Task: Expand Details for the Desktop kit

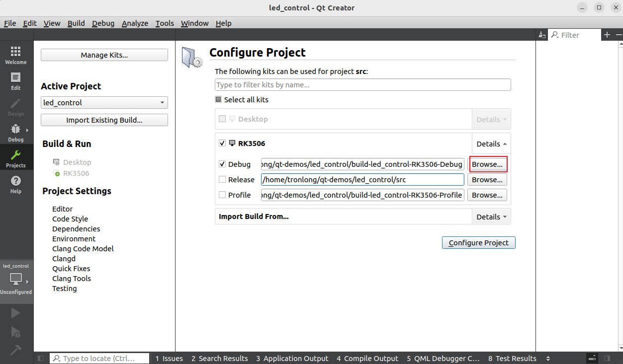Action: pyautogui.click(x=491, y=120)
